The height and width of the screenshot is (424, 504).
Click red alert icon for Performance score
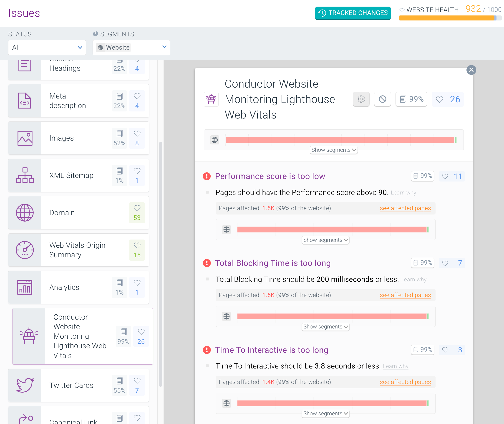(x=207, y=176)
